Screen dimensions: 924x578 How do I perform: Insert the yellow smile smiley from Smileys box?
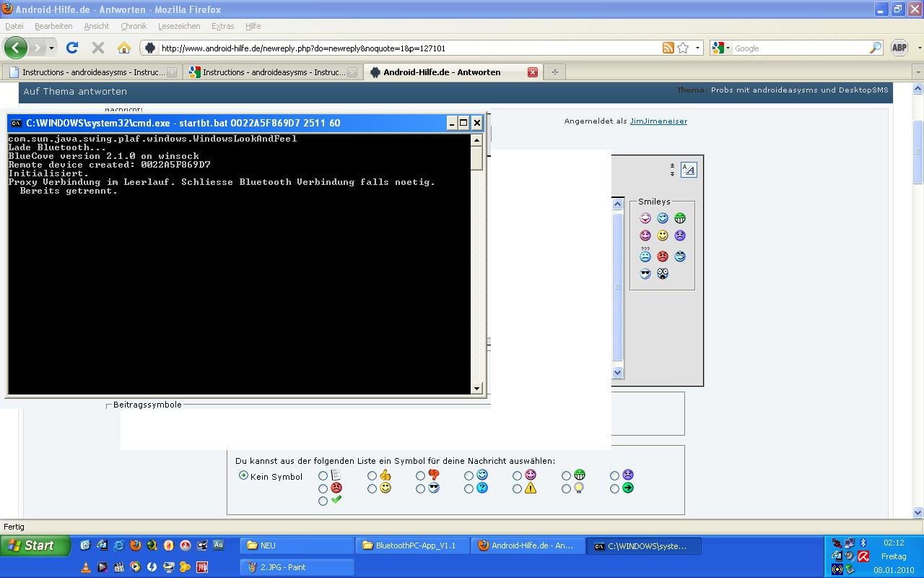point(663,236)
